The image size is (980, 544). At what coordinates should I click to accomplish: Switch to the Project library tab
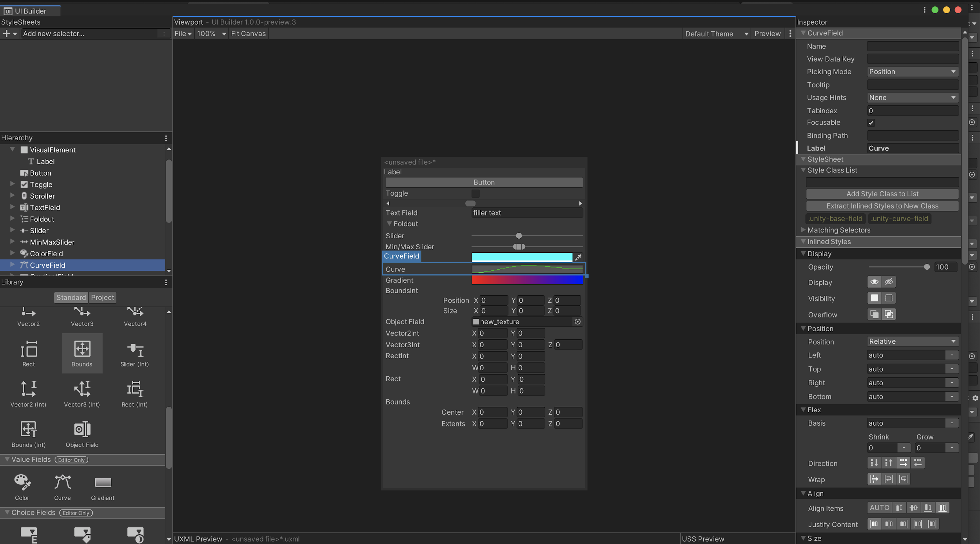(x=102, y=297)
